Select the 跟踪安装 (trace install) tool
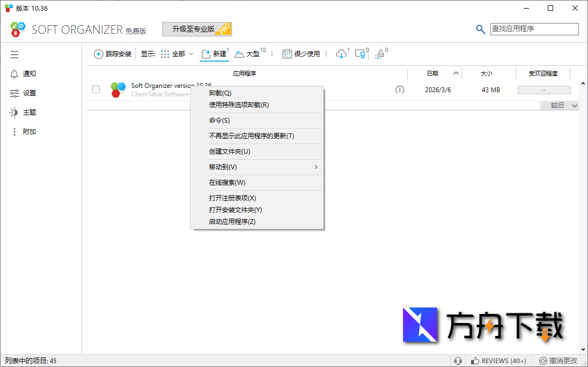This screenshot has height=367, width=588. [x=112, y=54]
